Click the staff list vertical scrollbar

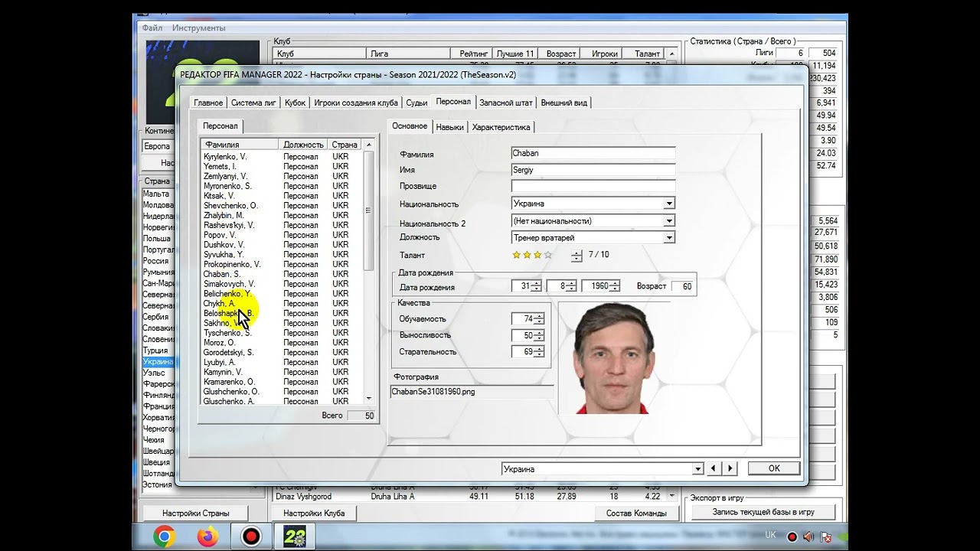[x=368, y=272]
